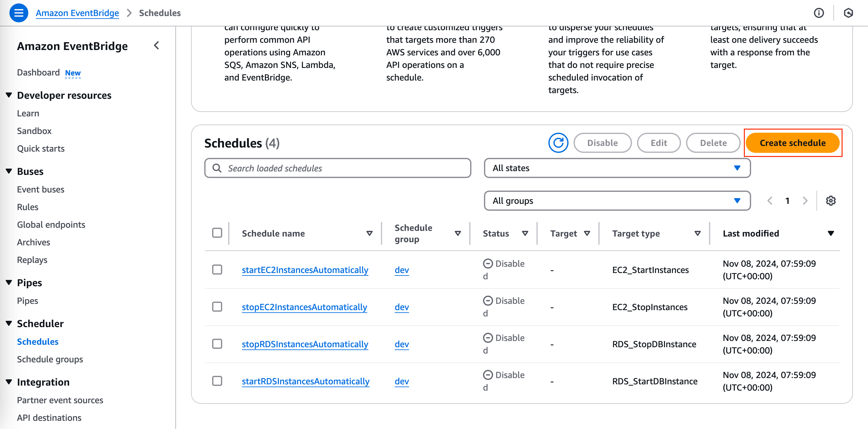Open the All states dropdown
Viewport: 868px width, 429px height.
[x=617, y=168]
